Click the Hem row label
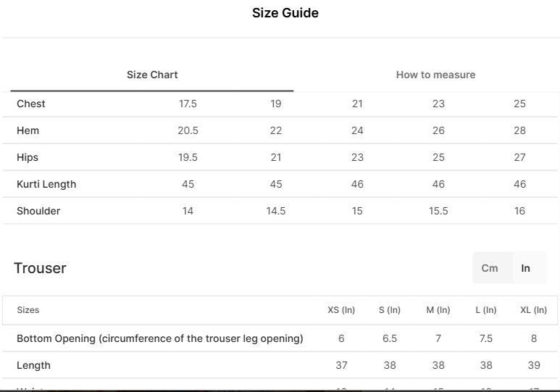The height and width of the screenshot is (392, 560). [x=28, y=130]
